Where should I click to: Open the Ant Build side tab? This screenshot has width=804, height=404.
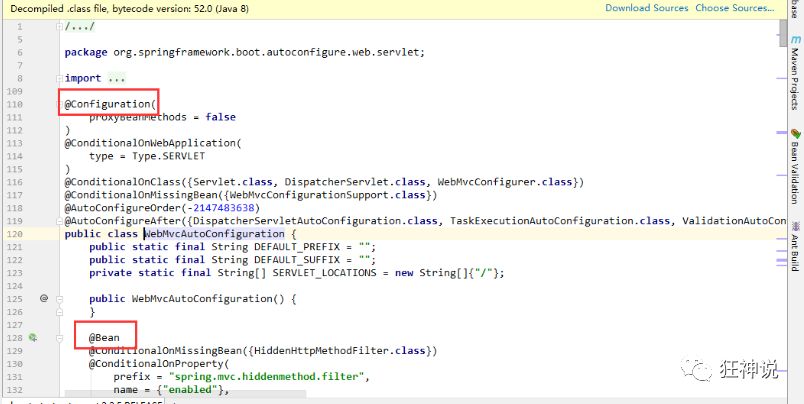click(x=796, y=252)
